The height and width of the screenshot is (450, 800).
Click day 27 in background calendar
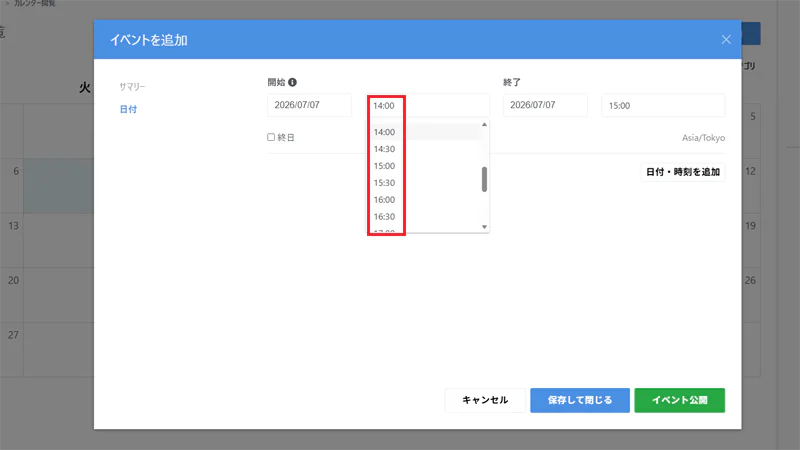click(x=14, y=335)
